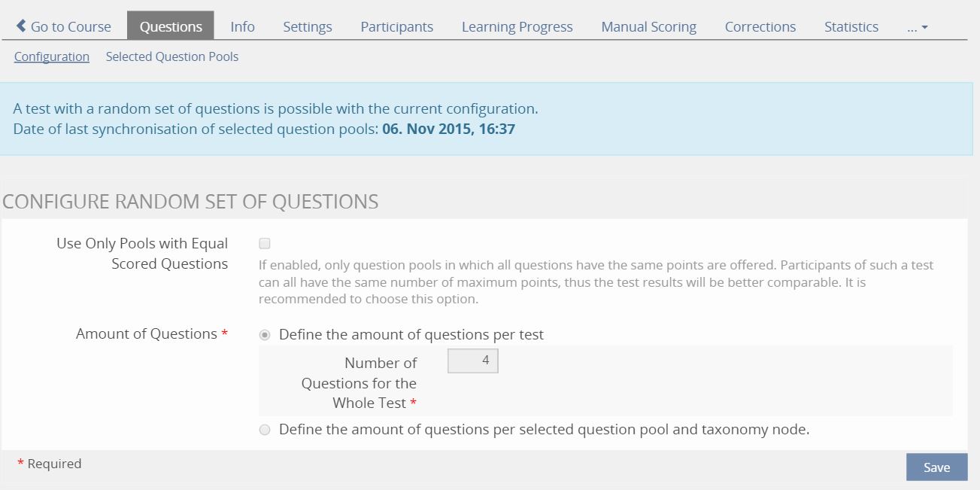Open the Statistics tab
The image size is (980, 490).
851,26
